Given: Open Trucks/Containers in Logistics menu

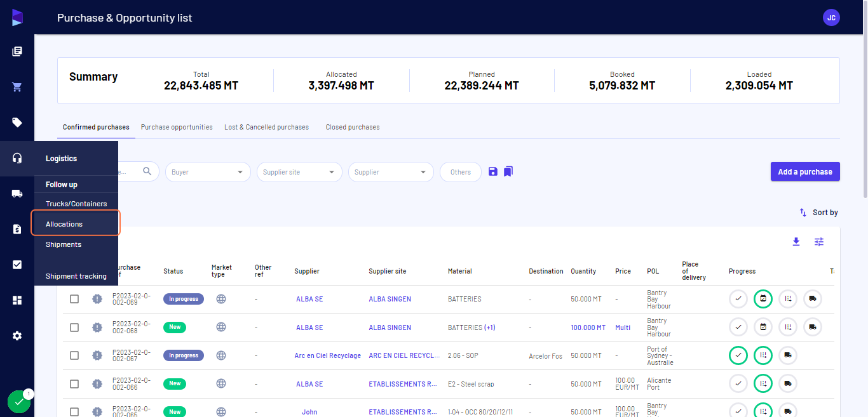Looking at the screenshot, I should [76, 204].
